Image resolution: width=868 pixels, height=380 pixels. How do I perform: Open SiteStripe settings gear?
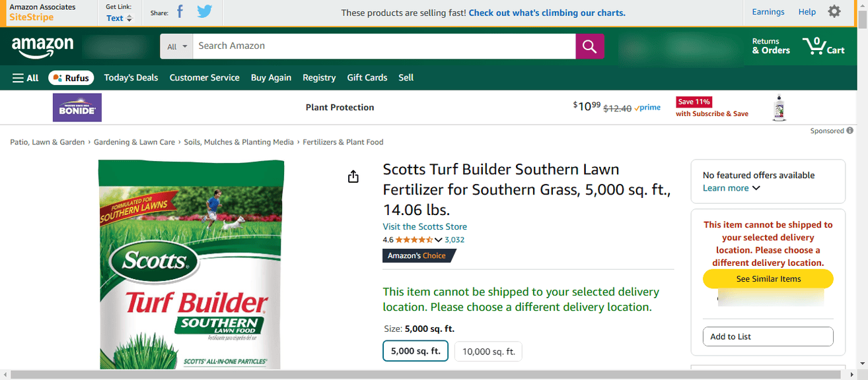(834, 12)
